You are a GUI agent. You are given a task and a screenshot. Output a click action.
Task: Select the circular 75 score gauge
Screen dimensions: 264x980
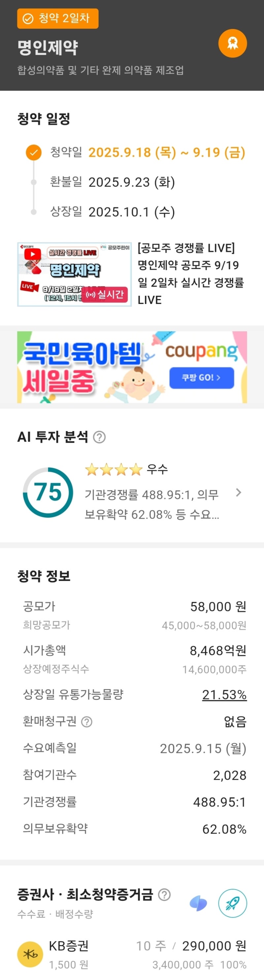click(48, 493)
